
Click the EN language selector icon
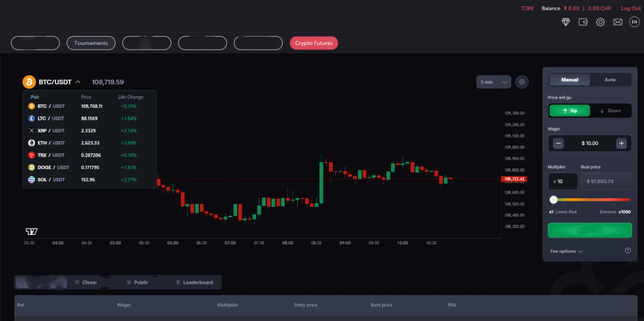[635, 22]
